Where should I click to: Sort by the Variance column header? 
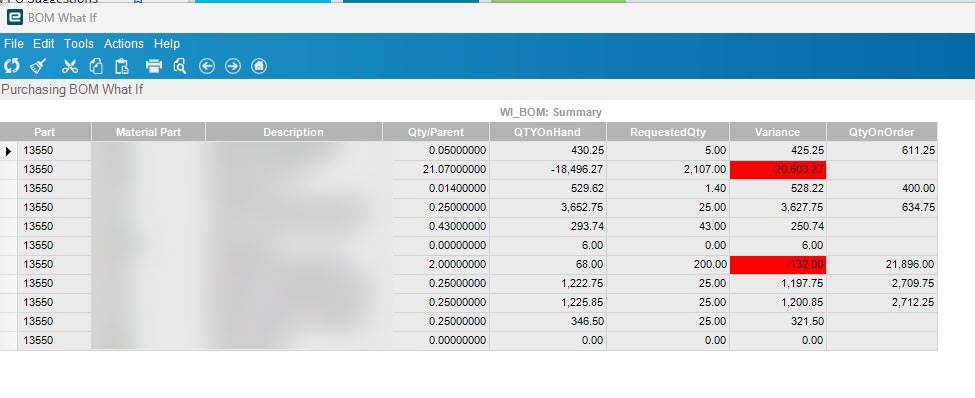click(777, 132)
